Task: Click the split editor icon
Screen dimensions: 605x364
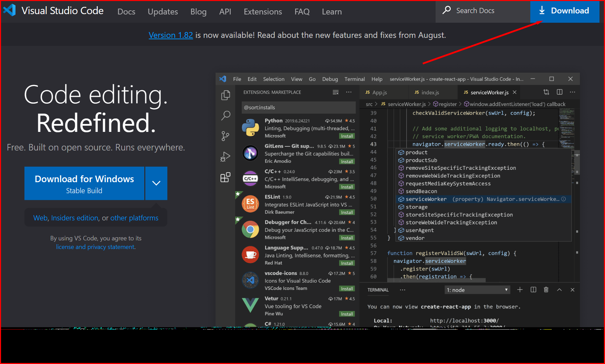Action: coord(560,92)
